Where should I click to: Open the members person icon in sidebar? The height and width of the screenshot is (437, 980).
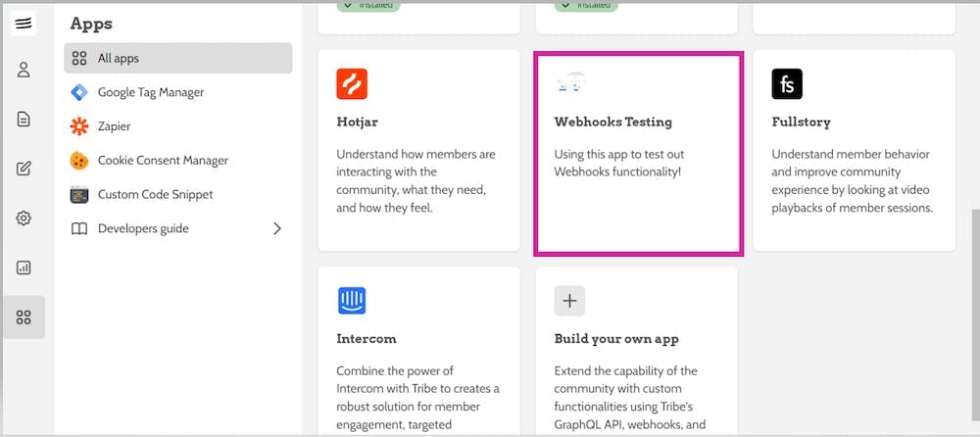point(24,70)
